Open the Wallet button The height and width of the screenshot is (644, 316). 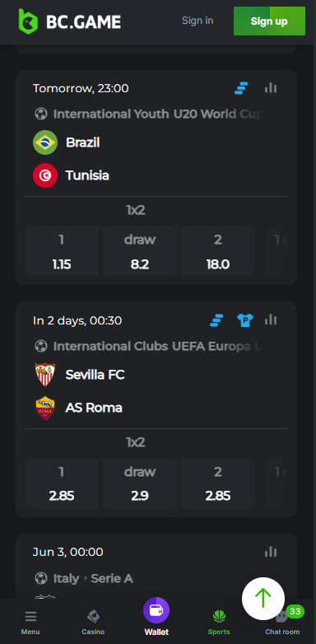156,617
